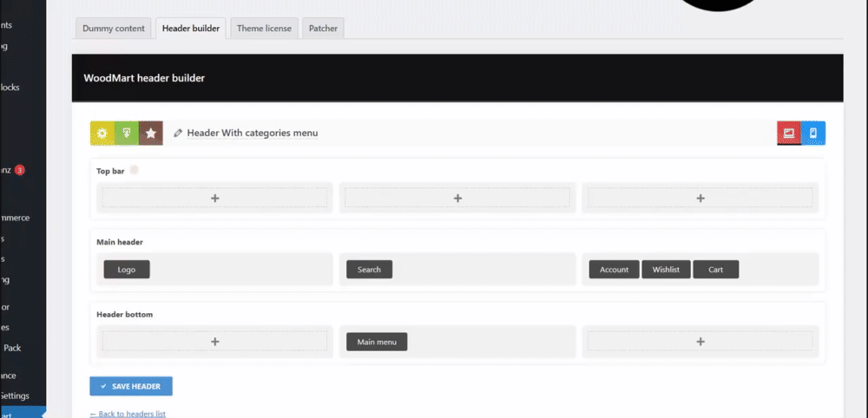Open Settings in the WordPress sidebar

(x=15, y=395)
